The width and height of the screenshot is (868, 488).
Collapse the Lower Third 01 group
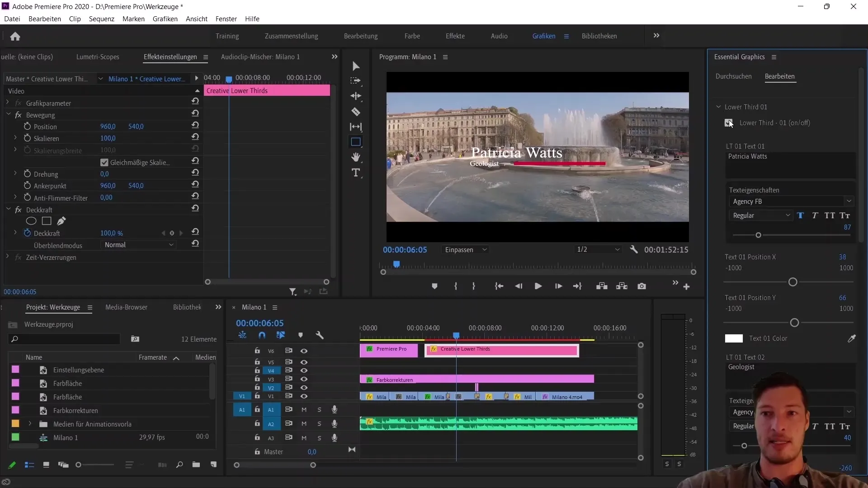tap(718, 107)
